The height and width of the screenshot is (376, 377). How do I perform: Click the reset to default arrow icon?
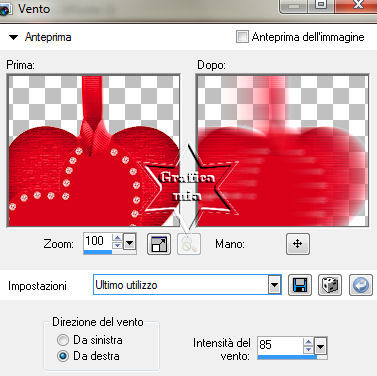[x=361, y=285]
